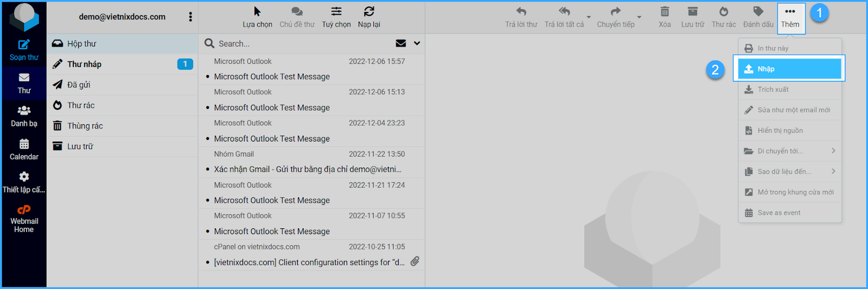Viewport: 868px width, 289px height.
Task: Open Thư rác junk folder
Action: pos(122,105)
